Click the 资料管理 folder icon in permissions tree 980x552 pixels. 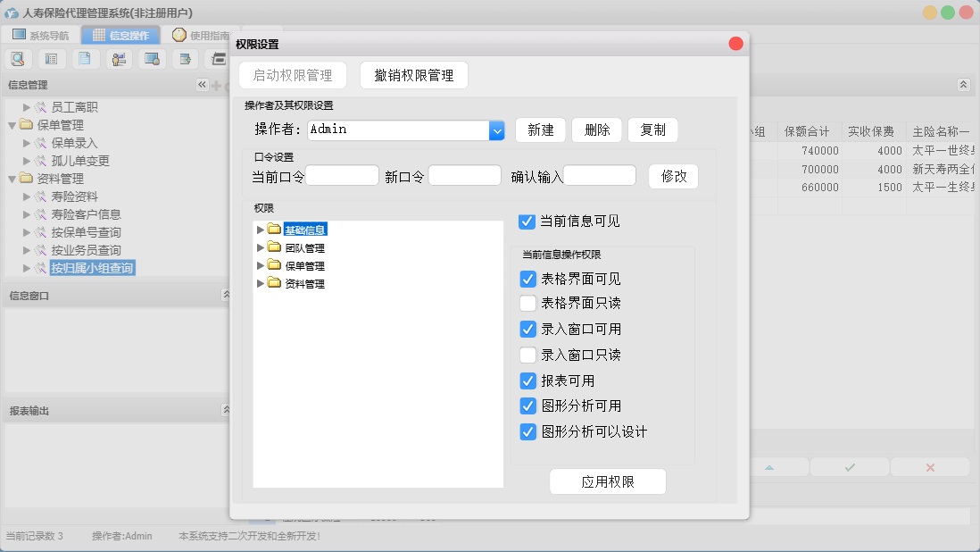274,283
